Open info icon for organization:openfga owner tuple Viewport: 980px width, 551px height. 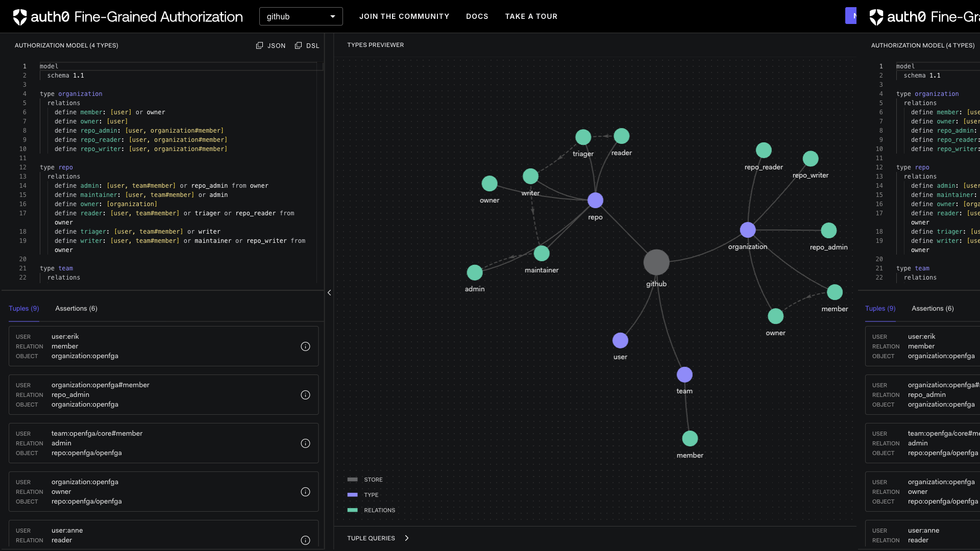point(305,492)
